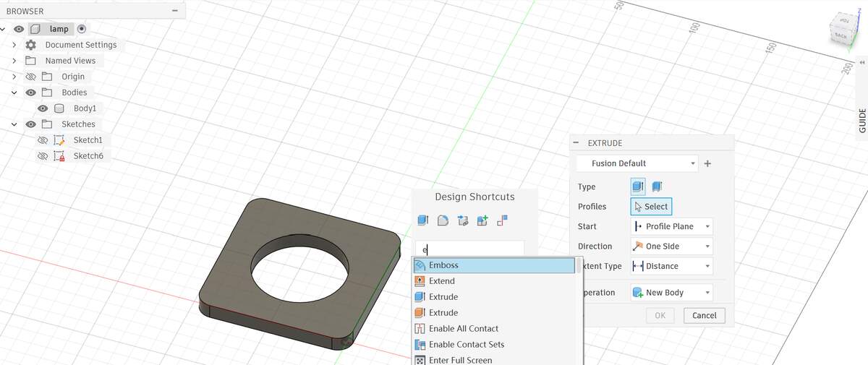The width and height of the screenshot is (868, 365).
Task: Click the lamp component icon in the browser
Action: (35, 29)
